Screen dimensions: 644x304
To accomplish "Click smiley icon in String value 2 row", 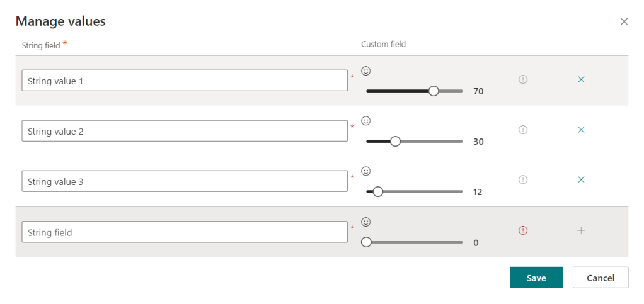I will (365, 121).
